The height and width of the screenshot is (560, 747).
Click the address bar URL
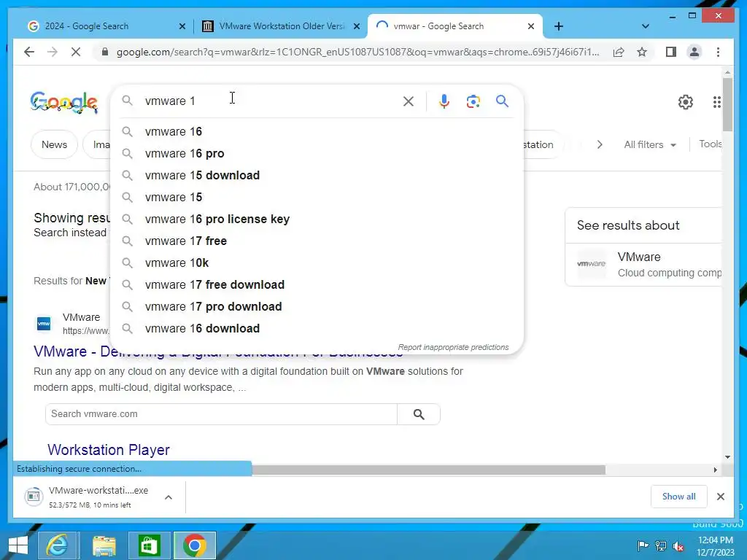[357, 52]
